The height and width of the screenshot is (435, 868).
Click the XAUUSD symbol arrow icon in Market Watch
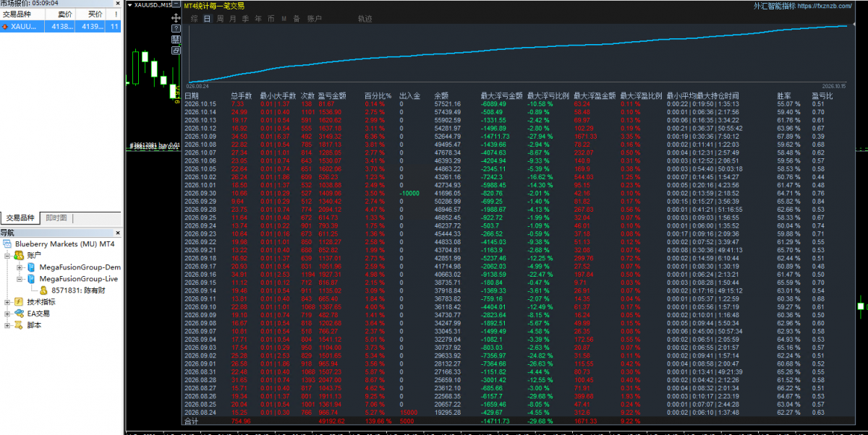click(6, 26)
